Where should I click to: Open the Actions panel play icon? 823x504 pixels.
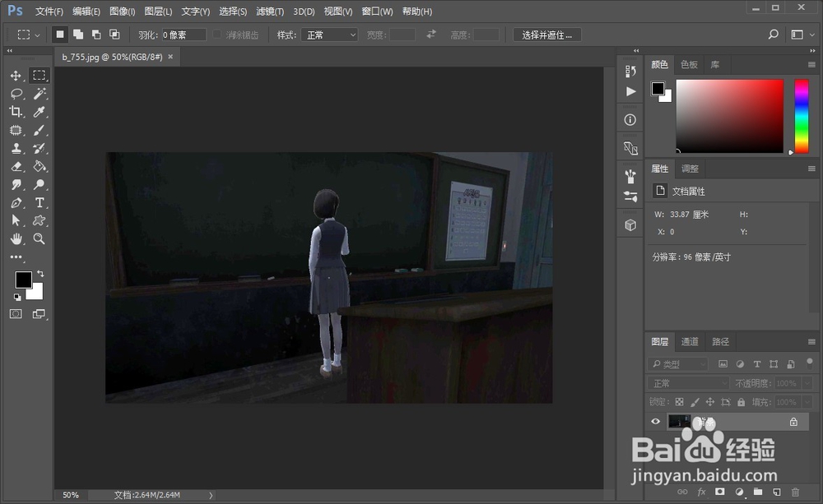point(631,92)
